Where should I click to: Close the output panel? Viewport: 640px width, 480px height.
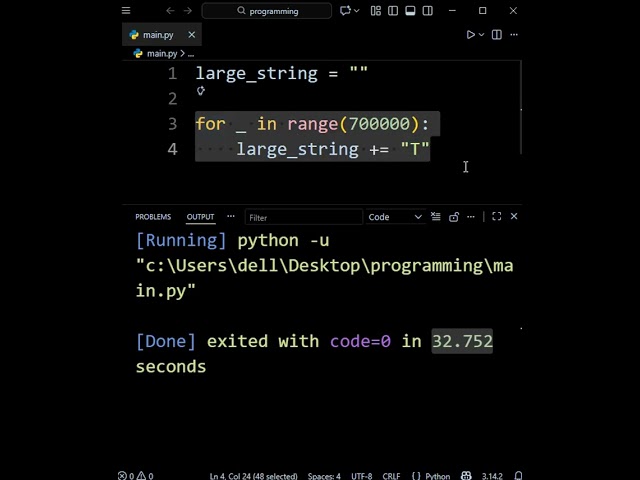tap(514, 216)
